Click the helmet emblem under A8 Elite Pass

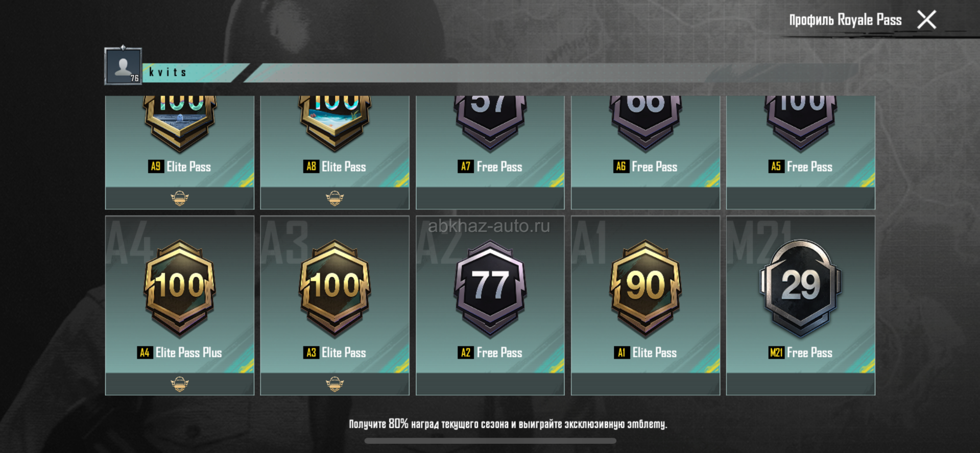click(335, 198)
